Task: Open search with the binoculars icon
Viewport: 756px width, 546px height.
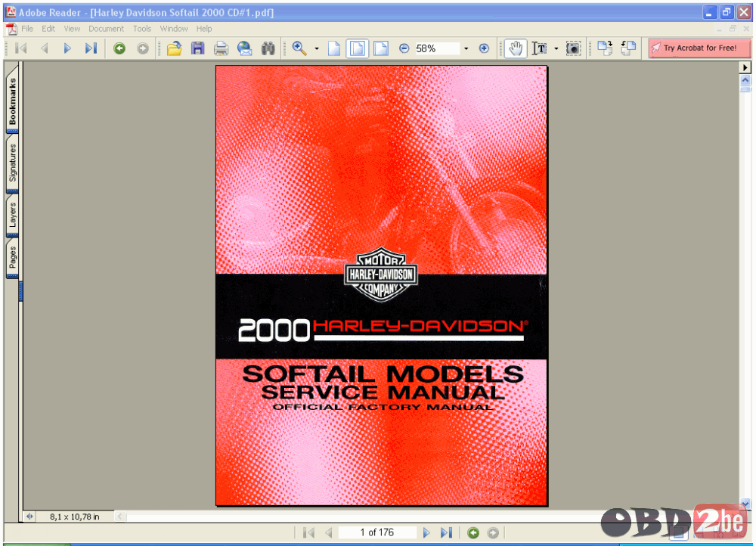Action: click(268, 48)
